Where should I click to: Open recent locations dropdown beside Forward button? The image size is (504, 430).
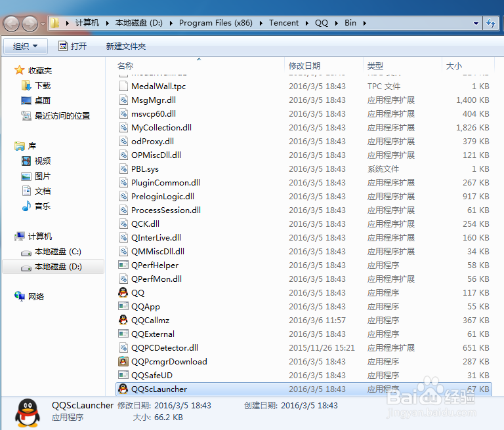pos(43,24)
